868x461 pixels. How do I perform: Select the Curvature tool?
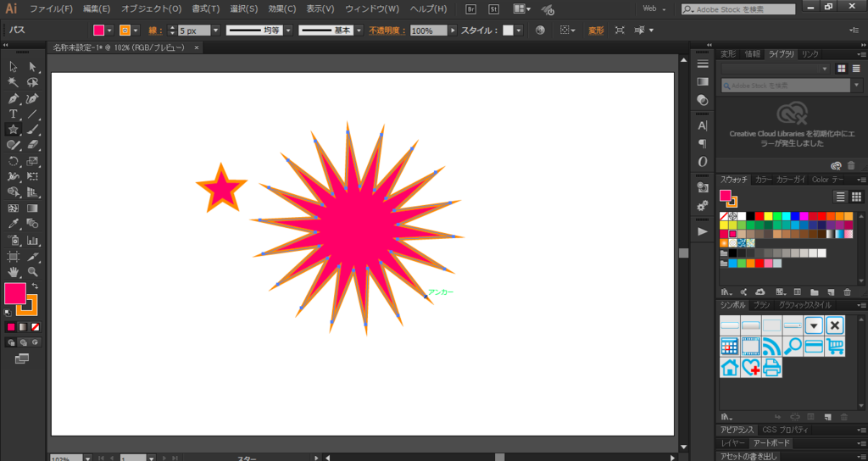tap(33, 98)
